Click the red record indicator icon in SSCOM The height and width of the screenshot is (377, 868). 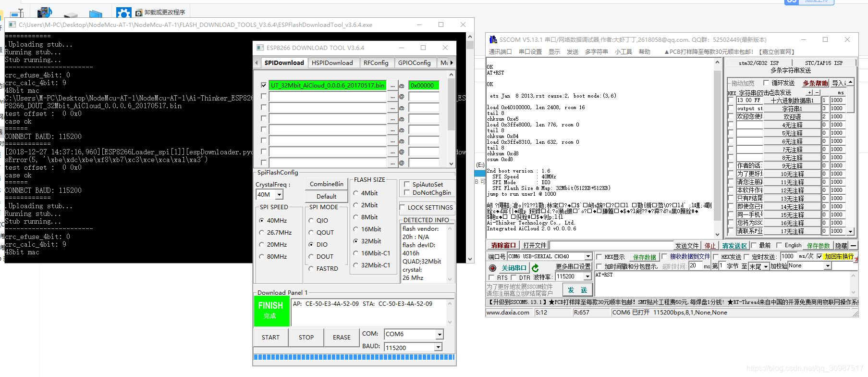coord(492,268)
